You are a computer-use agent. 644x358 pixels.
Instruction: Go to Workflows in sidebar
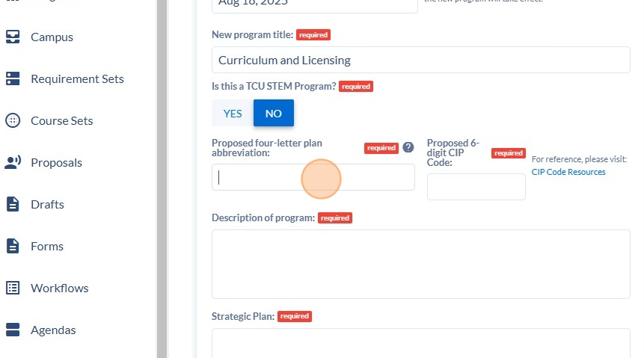[60, 288]
